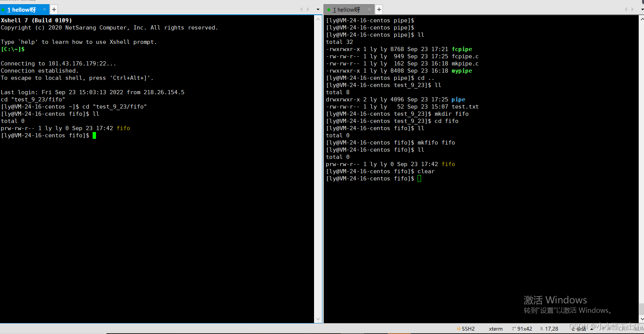Click left terminal scrollbar up arrow
The height and width of the screenshot is (334, 644).
(318, 19)
